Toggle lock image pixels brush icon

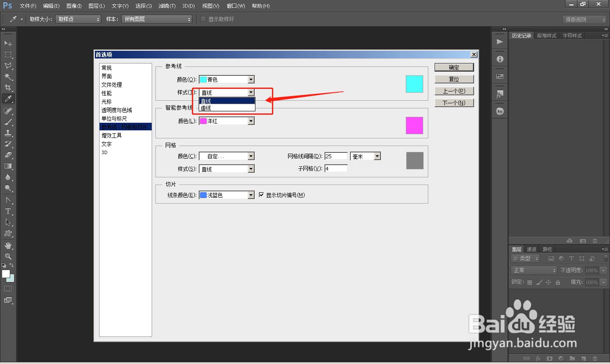point(539,282)
